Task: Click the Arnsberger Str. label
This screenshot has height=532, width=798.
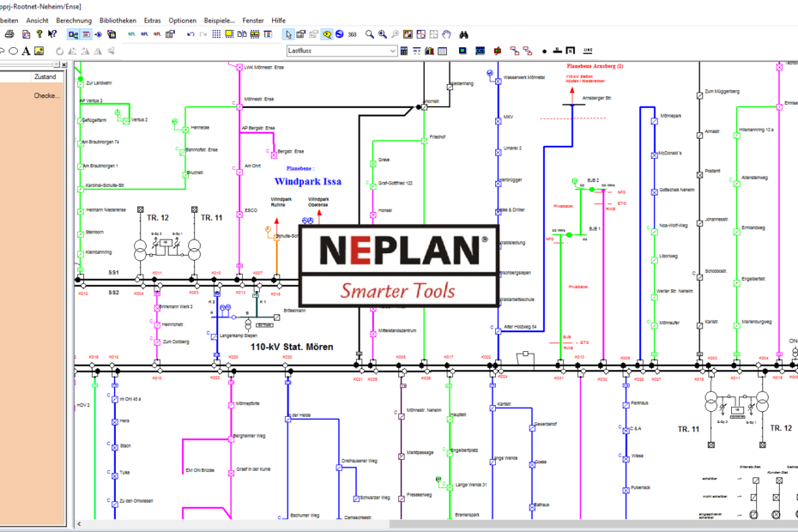Action: coord(597,98)
